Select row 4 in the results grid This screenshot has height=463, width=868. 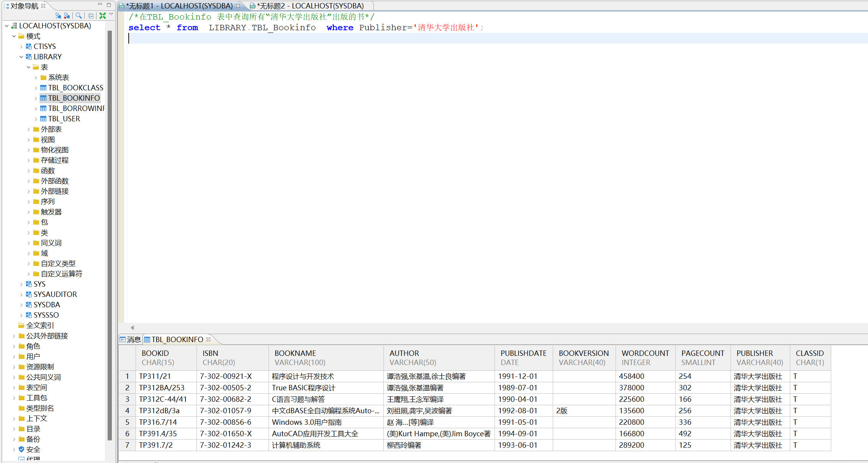[x=127, y=411]
